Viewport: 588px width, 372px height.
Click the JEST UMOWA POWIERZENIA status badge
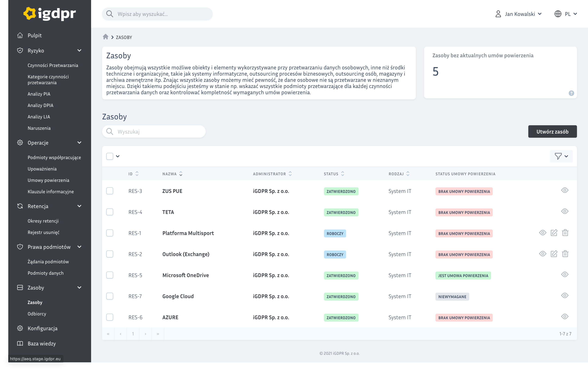(463, 276)
